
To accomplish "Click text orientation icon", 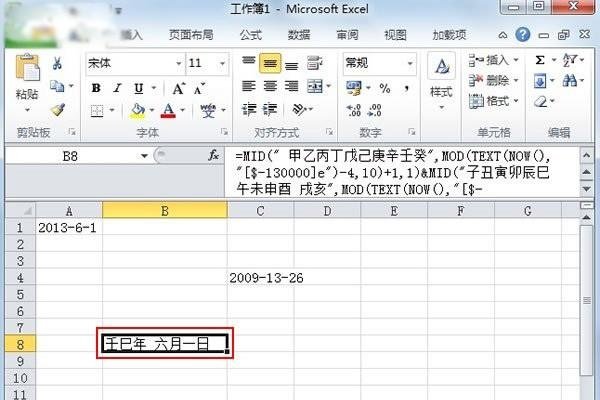I will point(299,109).
